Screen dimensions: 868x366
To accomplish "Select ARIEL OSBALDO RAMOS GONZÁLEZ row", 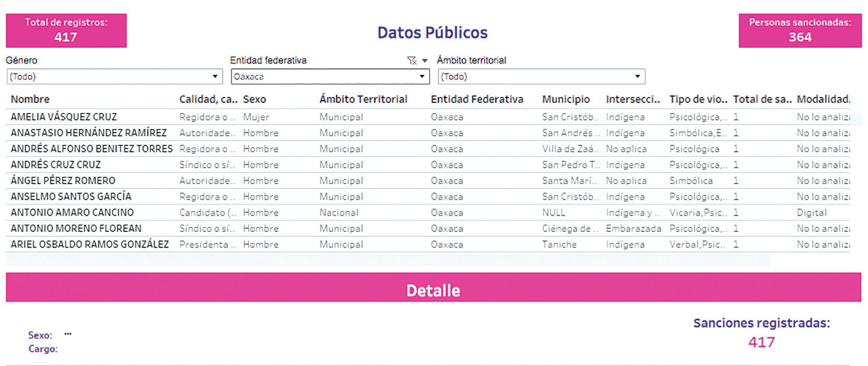I will [x=428, y=244].
